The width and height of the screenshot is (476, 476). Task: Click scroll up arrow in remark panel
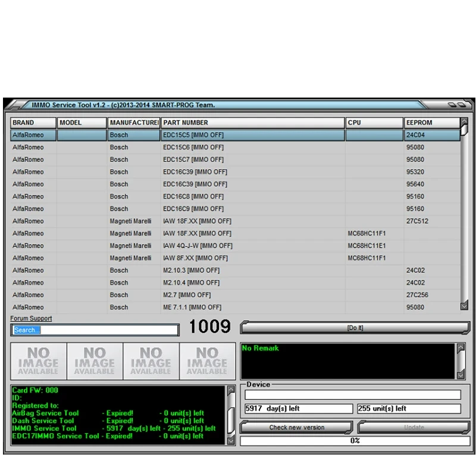pyautogui.click(x=461, y=347)
